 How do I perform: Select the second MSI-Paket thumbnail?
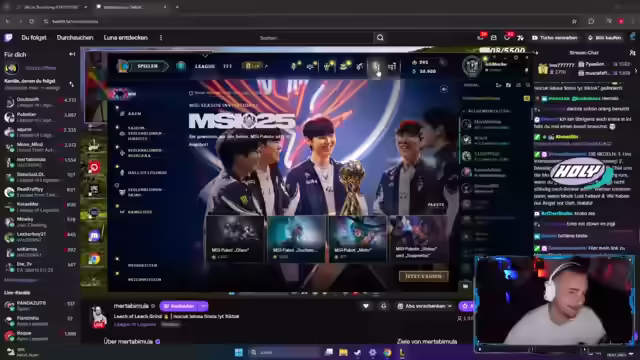click(x=296, y=239)
